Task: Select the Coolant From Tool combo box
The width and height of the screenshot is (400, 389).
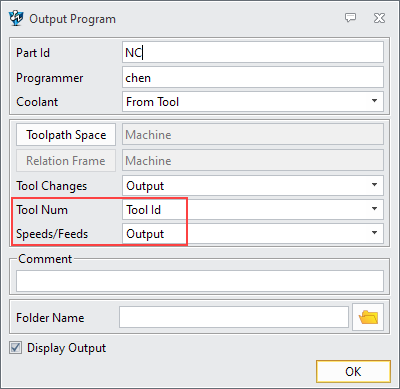Action: coord(253,101)
